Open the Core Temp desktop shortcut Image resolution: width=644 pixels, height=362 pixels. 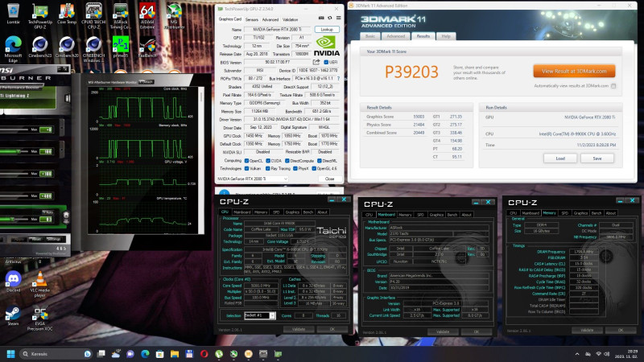click(x=67, y=14)
